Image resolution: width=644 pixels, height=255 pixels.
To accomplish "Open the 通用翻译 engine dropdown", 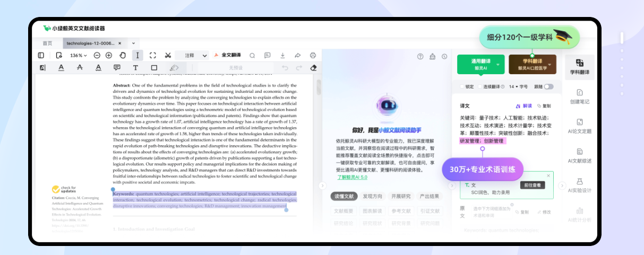I will coord(480,65).
